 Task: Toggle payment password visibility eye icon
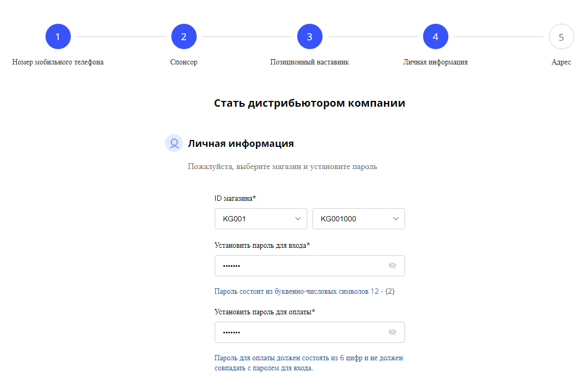(x=392, y=332)
